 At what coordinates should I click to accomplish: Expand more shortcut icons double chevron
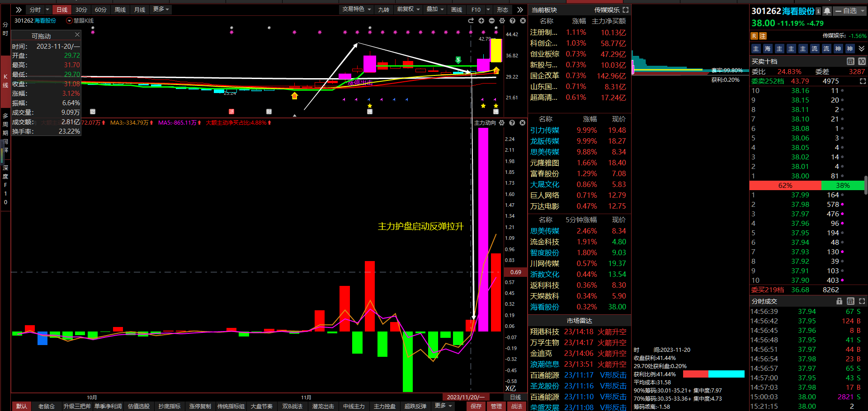coord(862,49)
